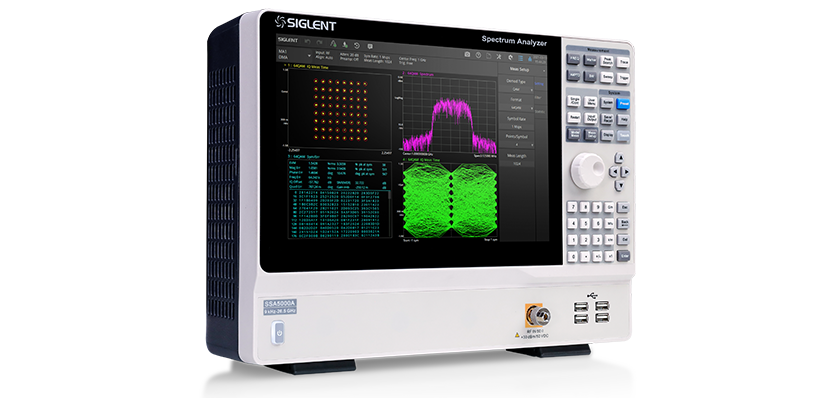839x398 pixels.
Task: Toggle the Single/Cont sweep key
Action: pos(574,102)
